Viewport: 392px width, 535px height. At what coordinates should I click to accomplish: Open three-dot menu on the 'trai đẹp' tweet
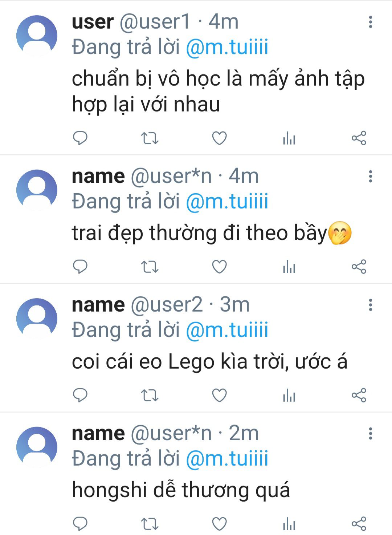[370, 177]
